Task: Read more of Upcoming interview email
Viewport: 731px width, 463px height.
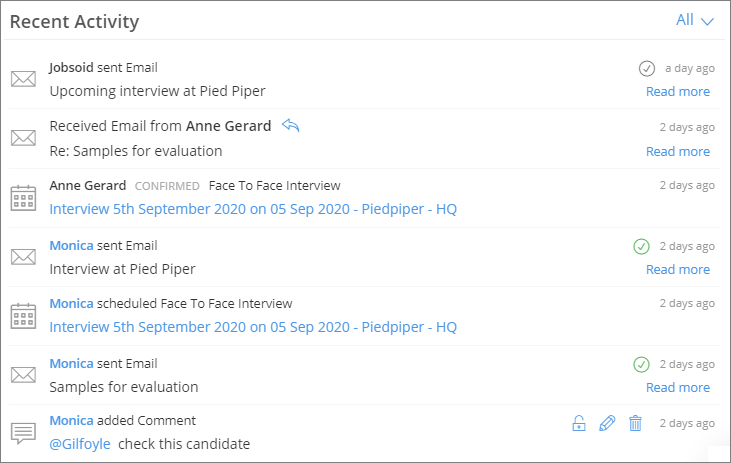Action: click(677, 92)
